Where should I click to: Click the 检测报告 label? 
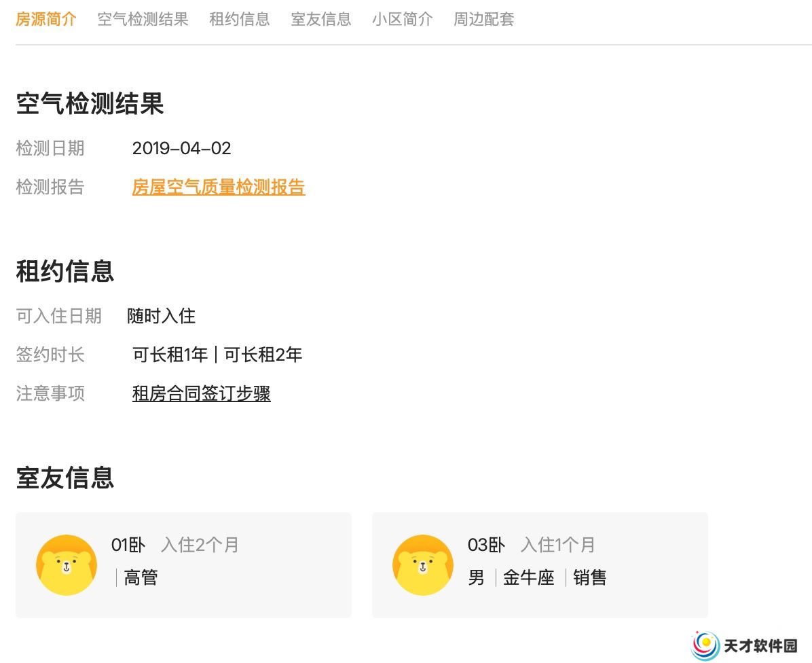point(50,187)
